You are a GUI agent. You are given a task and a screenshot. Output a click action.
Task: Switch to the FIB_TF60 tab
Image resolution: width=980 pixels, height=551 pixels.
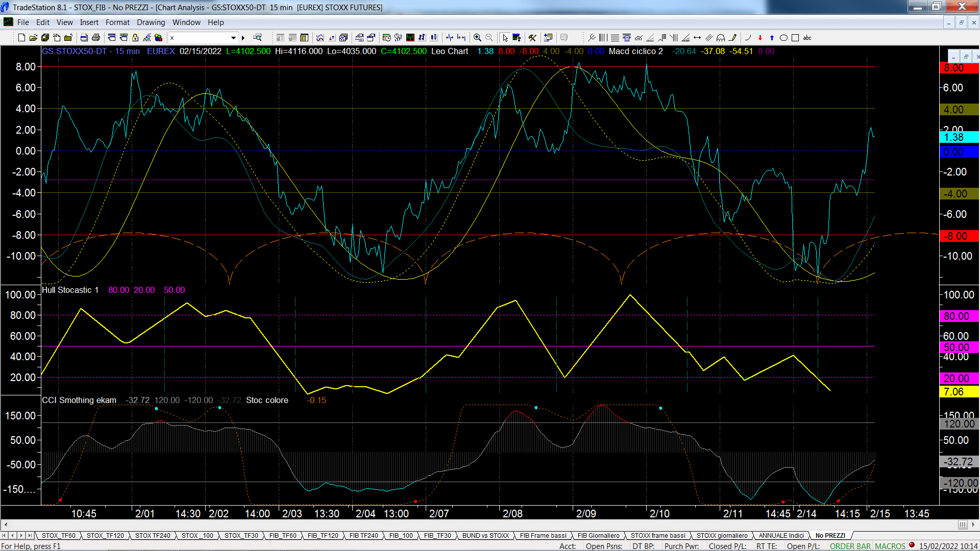283,535
